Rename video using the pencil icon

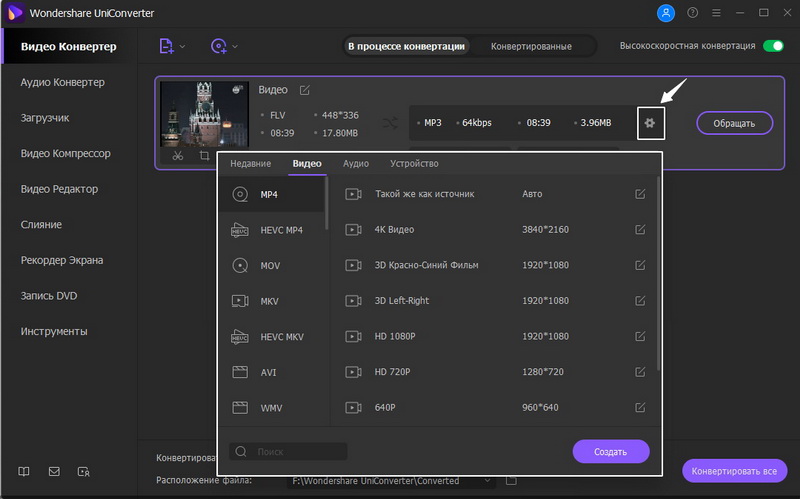coord(305,90)
